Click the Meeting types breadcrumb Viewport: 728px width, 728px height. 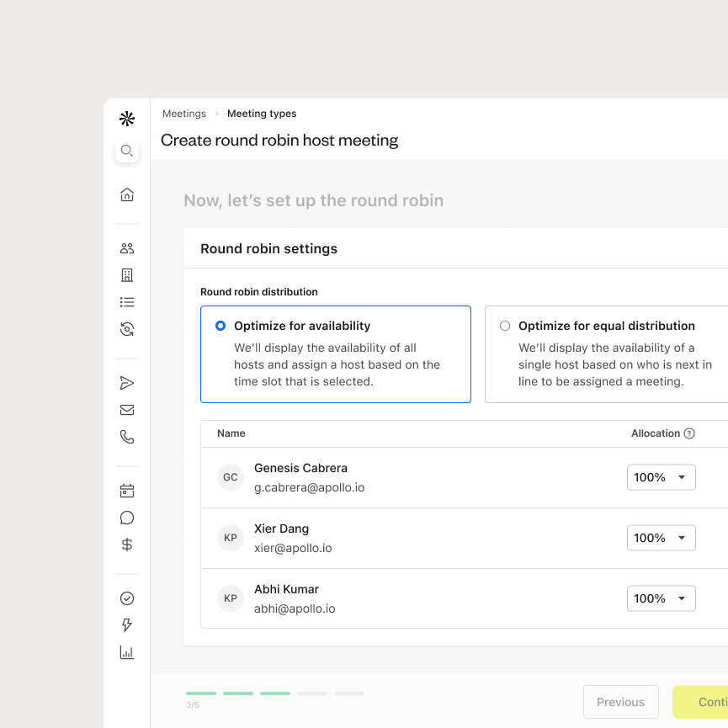[262, 114]
